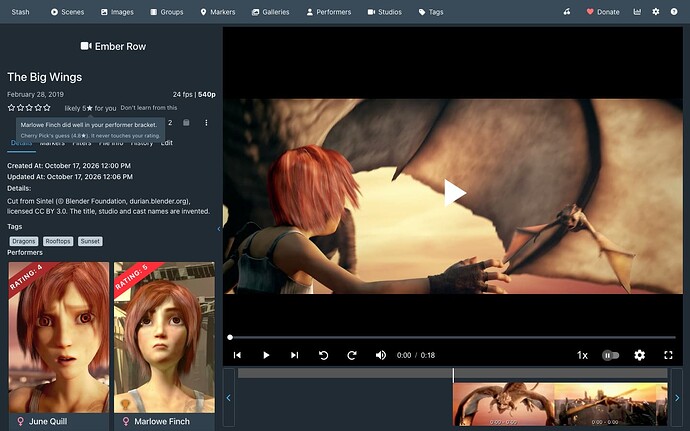Open the Images page in navbar
690x431 pixels.
117,12
